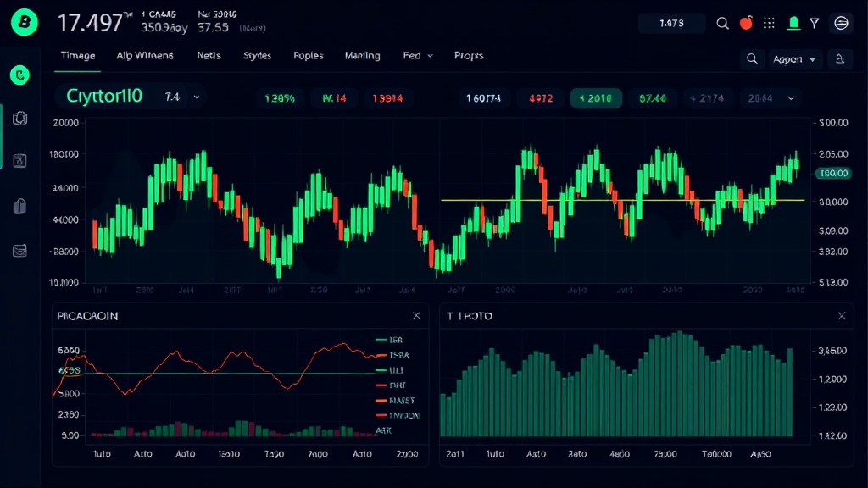Click the green price tag on right axis

coord(833,173)
